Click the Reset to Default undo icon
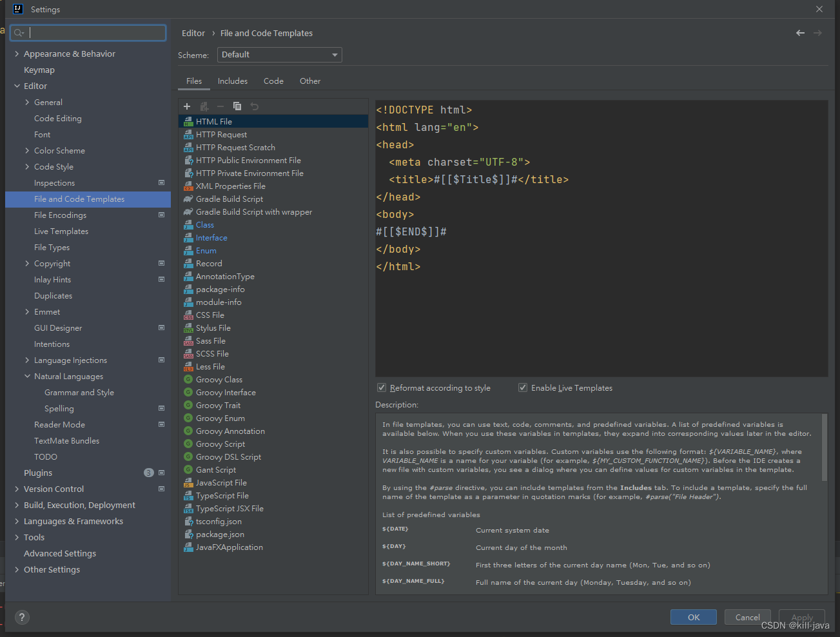840x637 pixels. pyautogui.click(x=254, y=106)
